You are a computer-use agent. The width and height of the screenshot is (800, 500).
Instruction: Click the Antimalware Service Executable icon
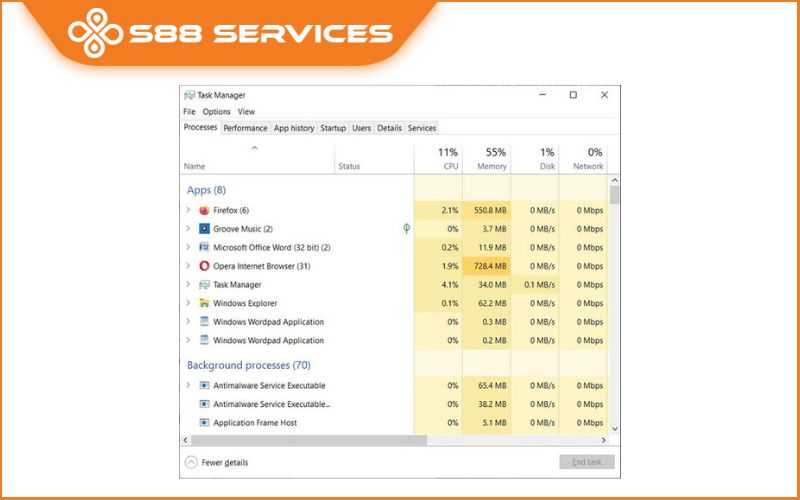[204, 385]
